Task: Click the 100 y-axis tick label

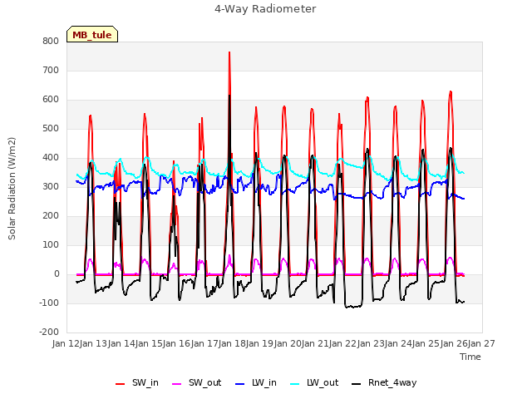Action: coord(51,245)
